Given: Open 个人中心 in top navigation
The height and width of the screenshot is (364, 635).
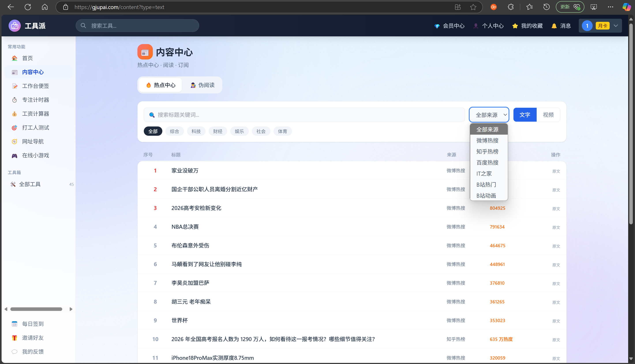Looking at the screenshot, I should 489,26.
